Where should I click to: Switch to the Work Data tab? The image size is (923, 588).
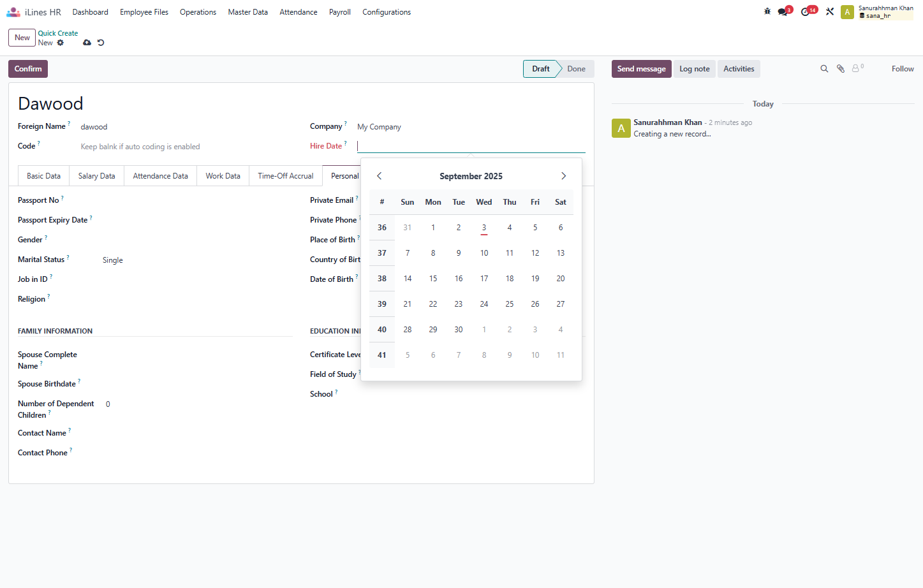pyautogui.click(x=223, y=176)
